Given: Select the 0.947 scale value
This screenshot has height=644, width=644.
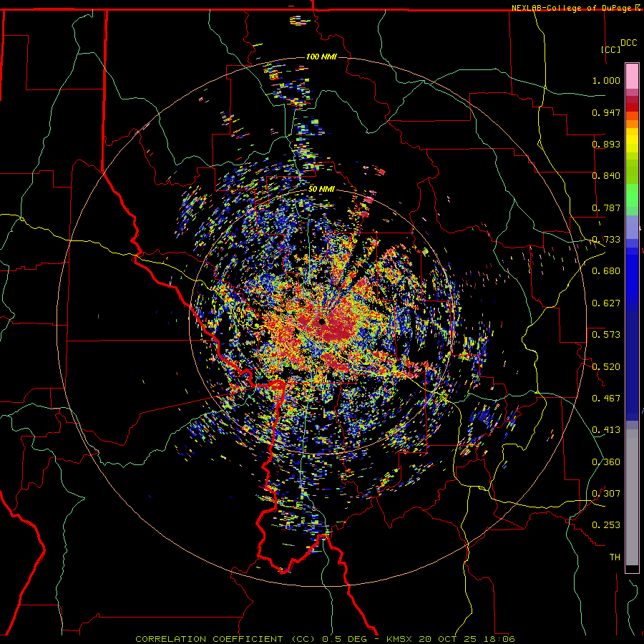Looking at the screenshot, I should tap(606, 112).
